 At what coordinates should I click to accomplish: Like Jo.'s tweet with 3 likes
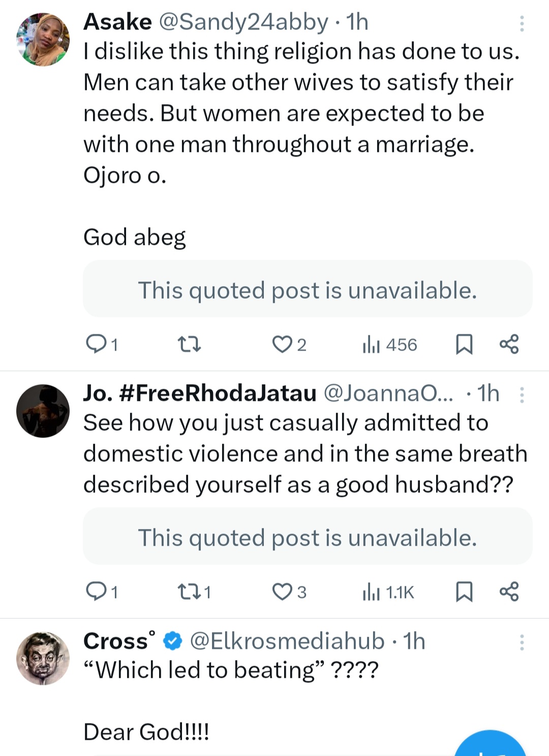tap(281, 592)
